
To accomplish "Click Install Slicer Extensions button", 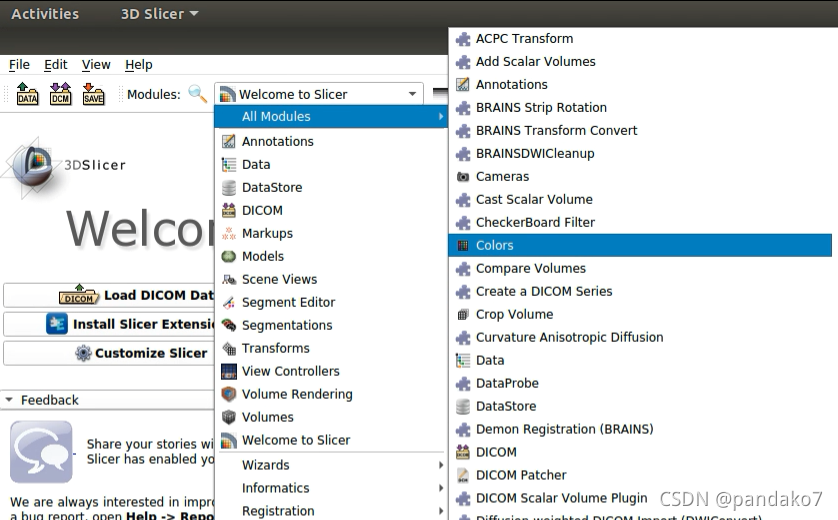I will point(109,324).
